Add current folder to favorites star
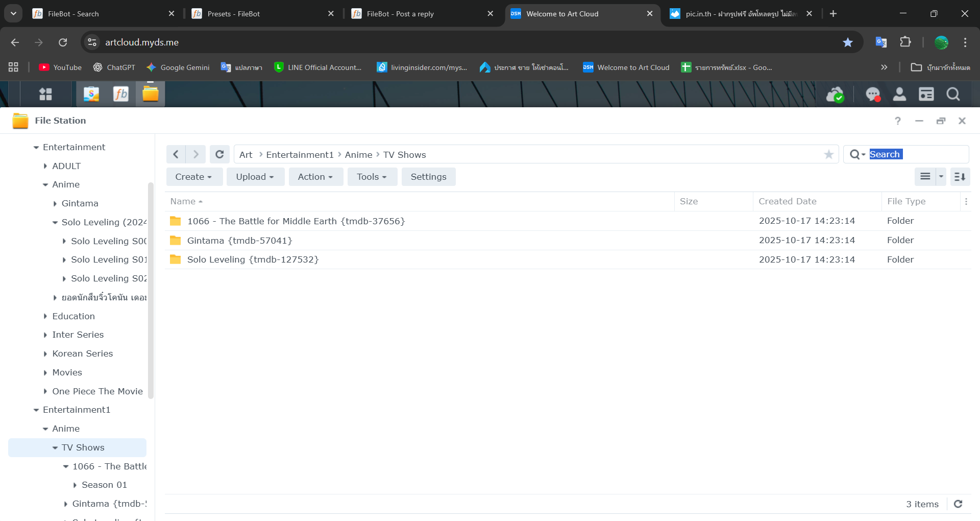 pyautogui.click(x=828, y=155)
